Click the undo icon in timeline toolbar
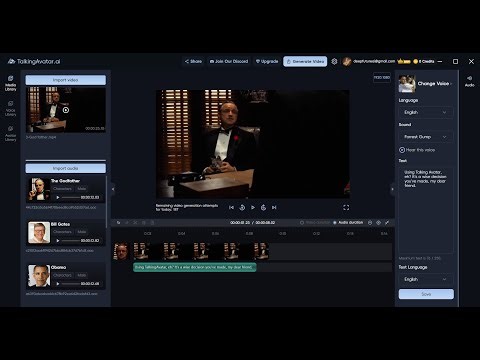This screenshot has width=480, height=360. pos(118,222)
